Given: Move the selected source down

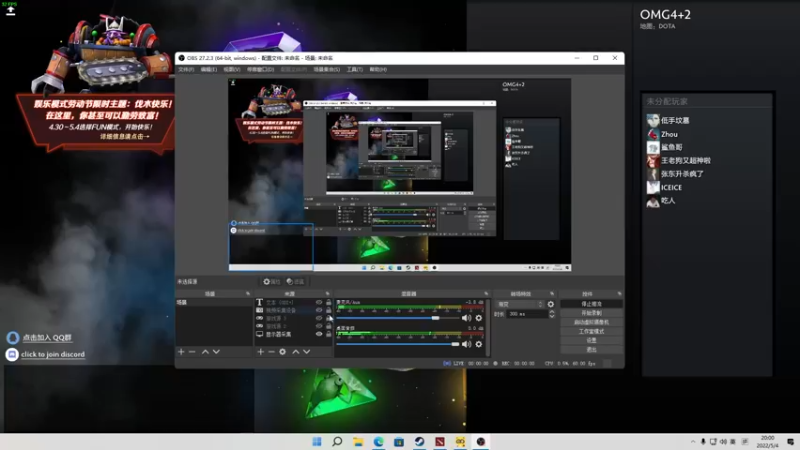Looking at the screenshot, I should 307,352.
